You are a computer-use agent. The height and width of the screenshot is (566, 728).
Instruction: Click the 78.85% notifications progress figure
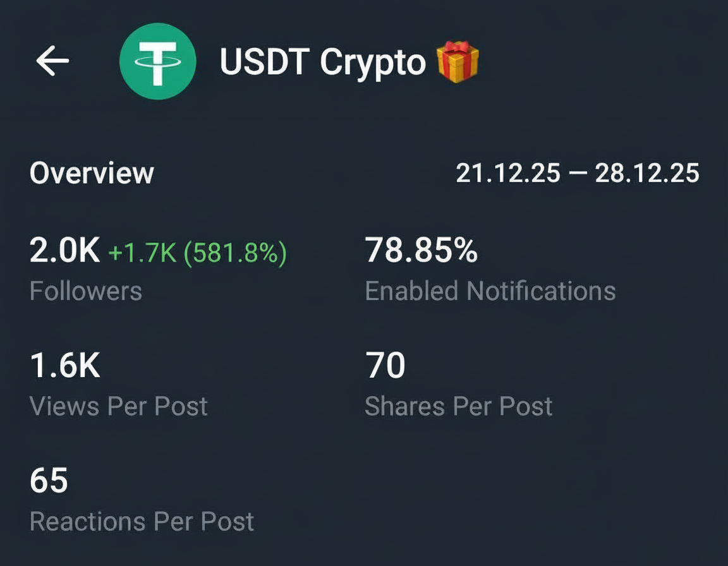tap(422, 251)
